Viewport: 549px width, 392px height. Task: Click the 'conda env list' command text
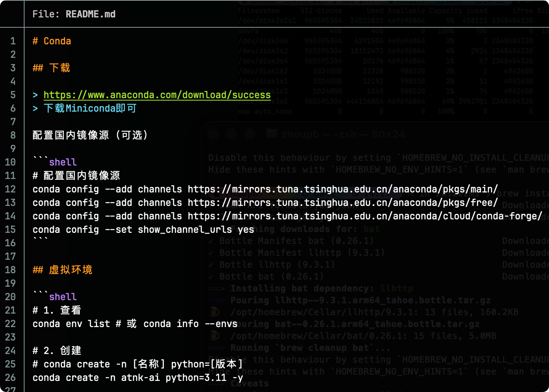71,324
